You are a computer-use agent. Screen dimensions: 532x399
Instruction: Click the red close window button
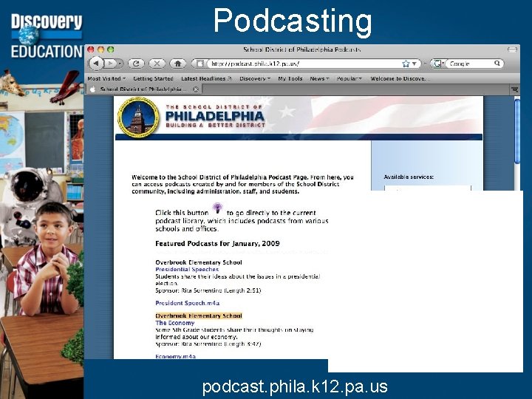coord(91,50)
